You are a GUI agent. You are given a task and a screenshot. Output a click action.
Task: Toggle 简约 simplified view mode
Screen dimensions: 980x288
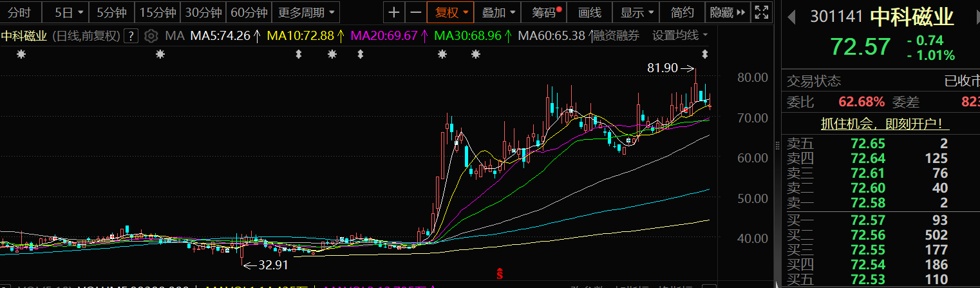(682, 12)
